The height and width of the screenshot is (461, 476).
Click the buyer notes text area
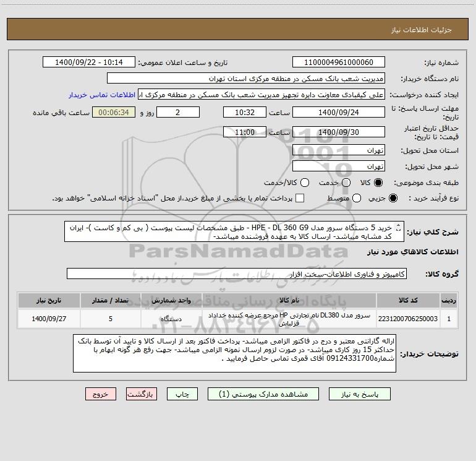234,353
